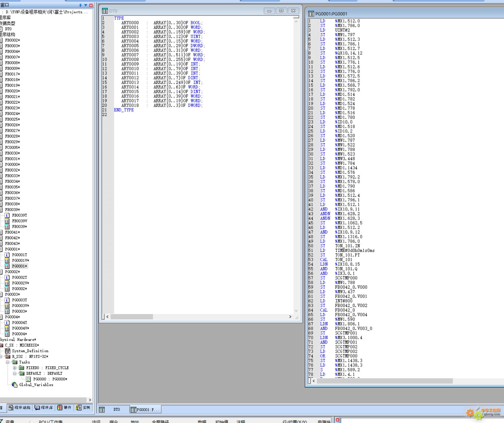Open the project window dropdown arrow
The width and height of the screenshot is (504, 423).
pyautogui.click(x=86, y=5)
